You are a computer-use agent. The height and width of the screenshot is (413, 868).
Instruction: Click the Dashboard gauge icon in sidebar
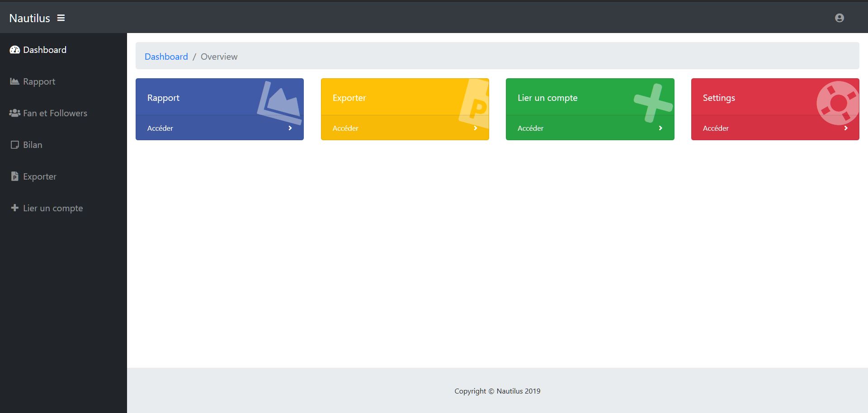tap(14, 50)
